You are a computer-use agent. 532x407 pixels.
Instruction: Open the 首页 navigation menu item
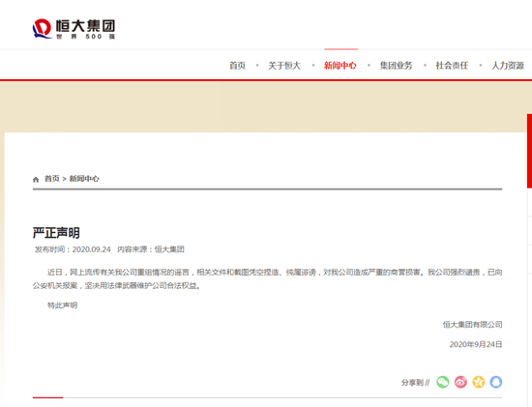237,65
